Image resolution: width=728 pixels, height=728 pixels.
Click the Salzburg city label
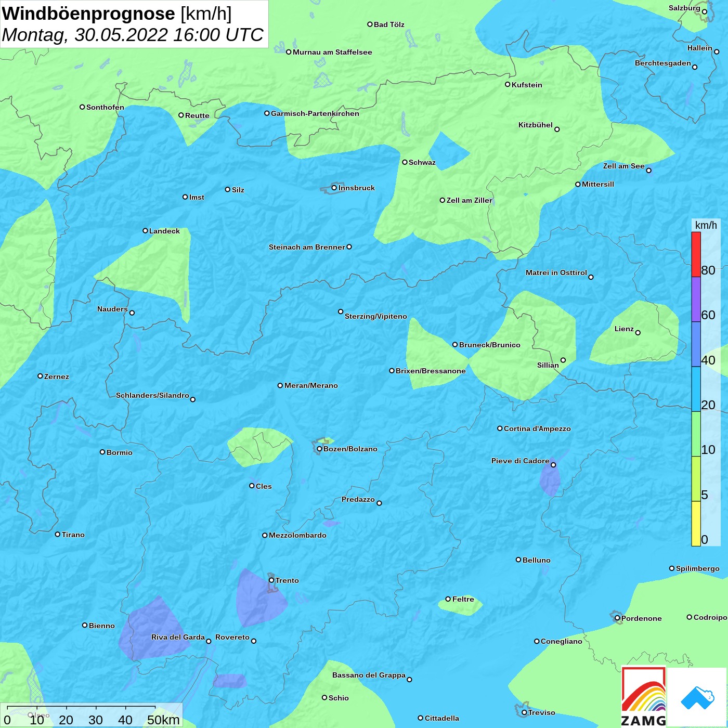pyautogui.click(x=684, y=8)
